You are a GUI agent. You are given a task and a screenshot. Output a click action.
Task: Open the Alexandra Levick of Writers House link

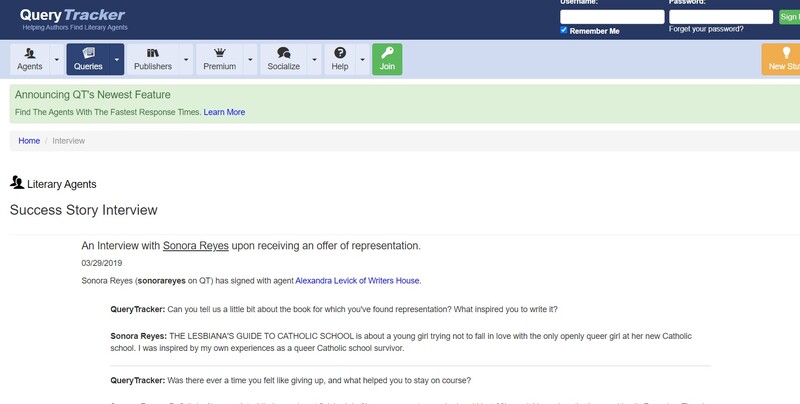[x=358, y=281]
